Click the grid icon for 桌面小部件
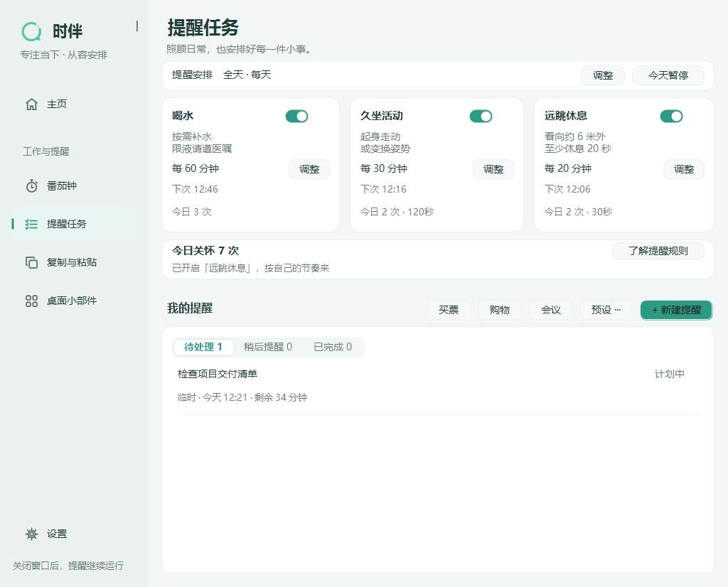 (31, 301)
